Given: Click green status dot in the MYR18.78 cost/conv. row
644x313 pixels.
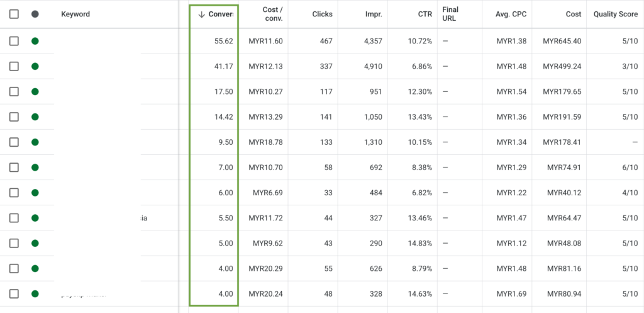Looking at the screenshot, I should 35,142.
